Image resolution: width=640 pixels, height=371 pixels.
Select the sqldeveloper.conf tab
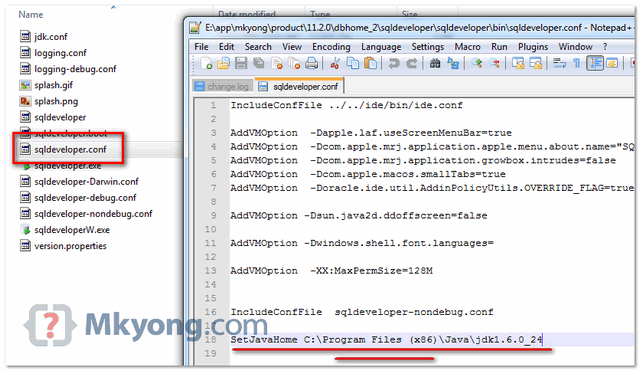point(299,86)
